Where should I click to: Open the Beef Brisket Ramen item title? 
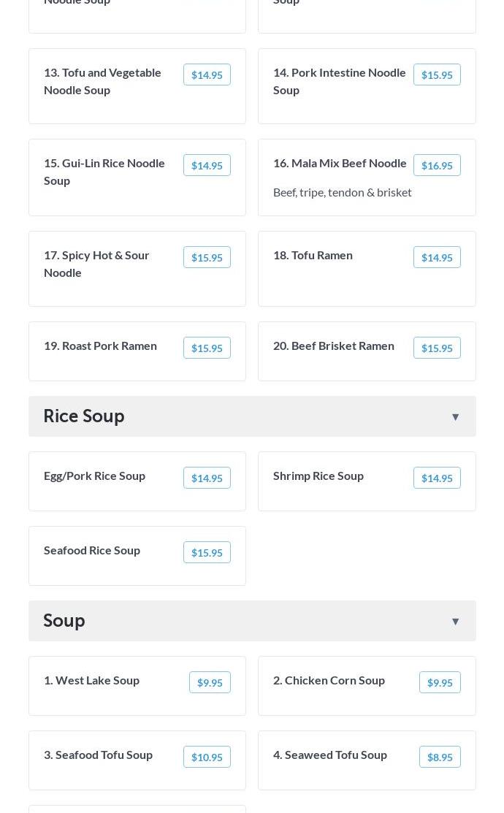pos(334,346)
